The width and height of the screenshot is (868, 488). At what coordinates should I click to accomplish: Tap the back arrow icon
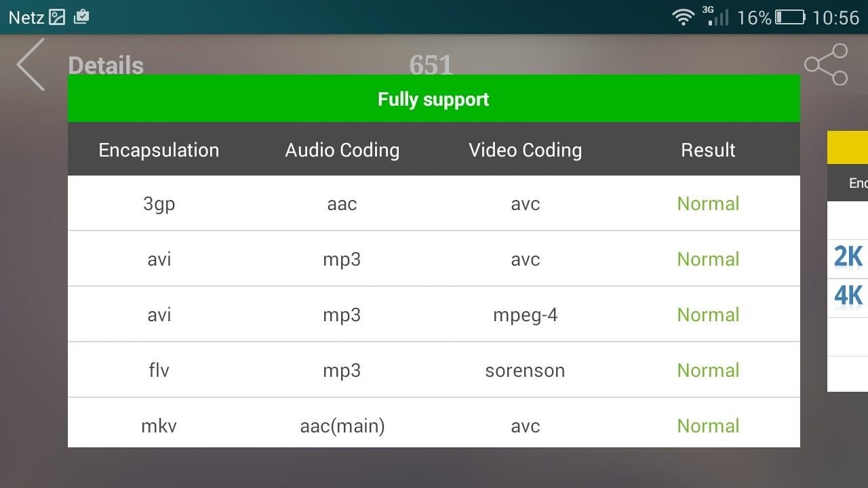[31, 64]
